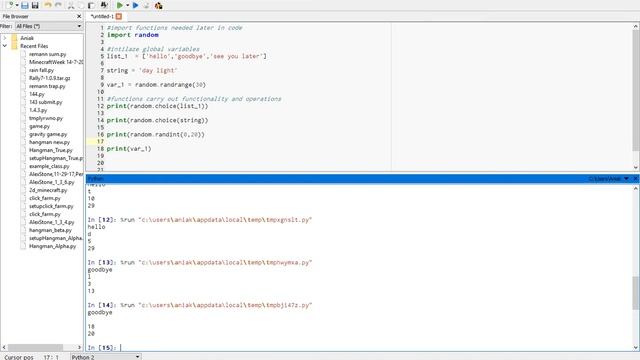640x360 pixels.
Task: Click the file icon beside tmplyrwno.py
Action: click(23, 118)
